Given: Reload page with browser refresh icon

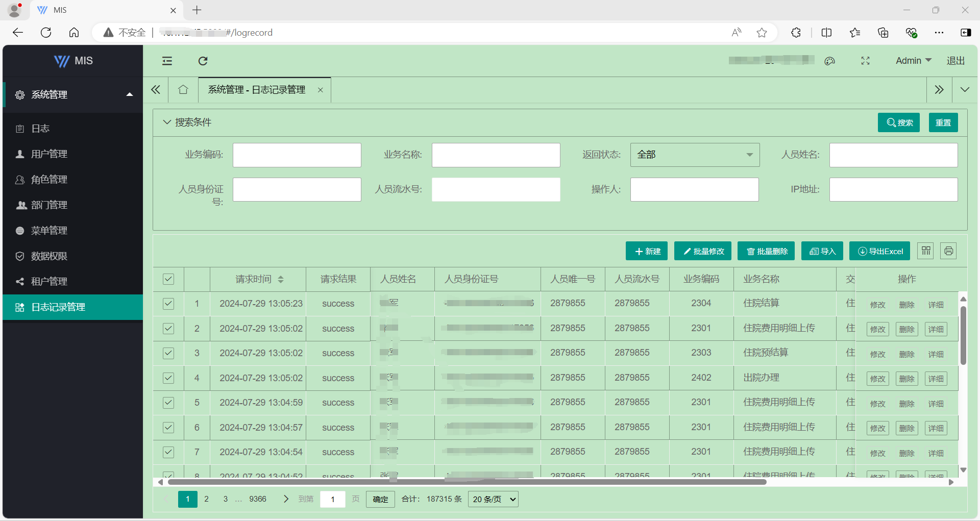Looking at the screenshot, I should [x=46, y=33].
